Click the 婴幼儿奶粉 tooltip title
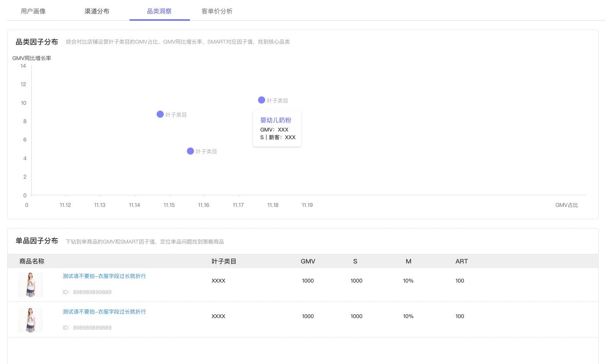This screenshot has height=364, width=607. pos(276,120)
